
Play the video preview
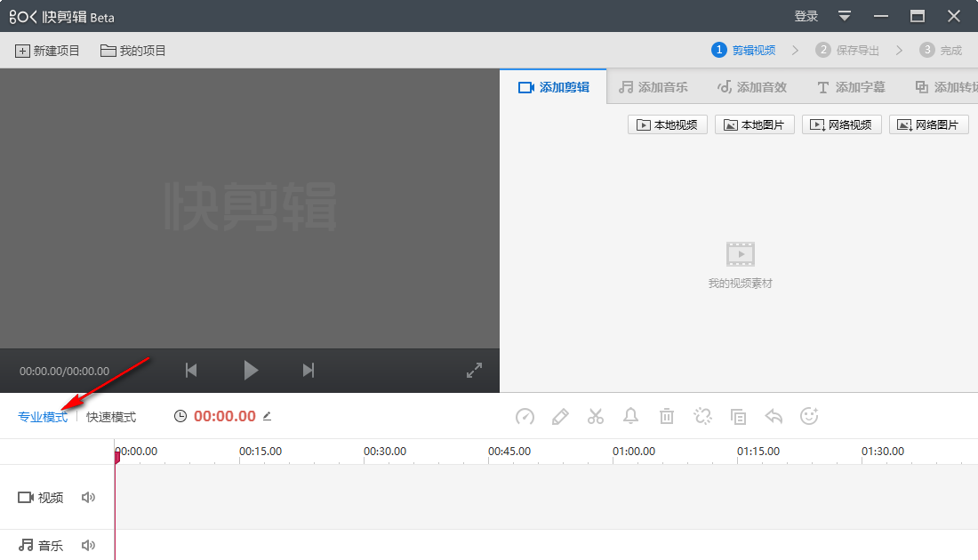click(x=251, y=371)
